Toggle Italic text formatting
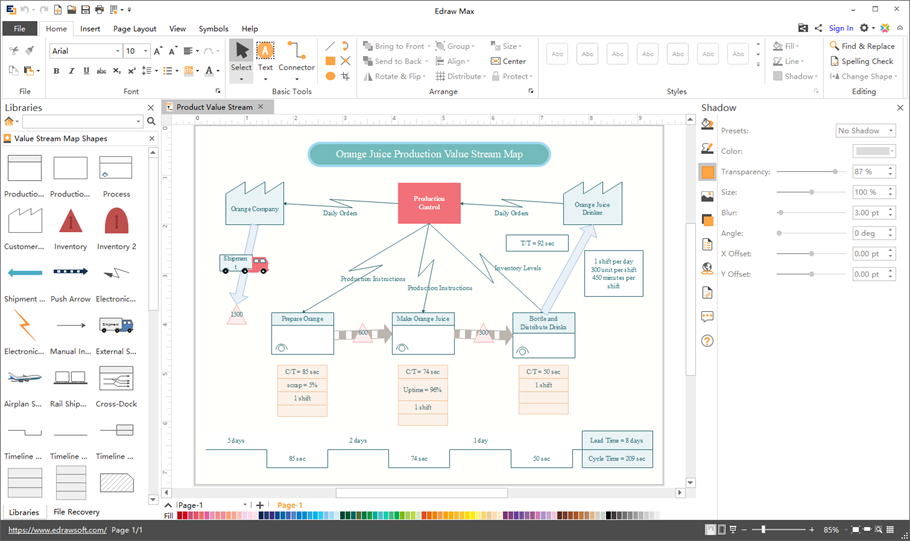The image size is (910, 541). [71, 71]
